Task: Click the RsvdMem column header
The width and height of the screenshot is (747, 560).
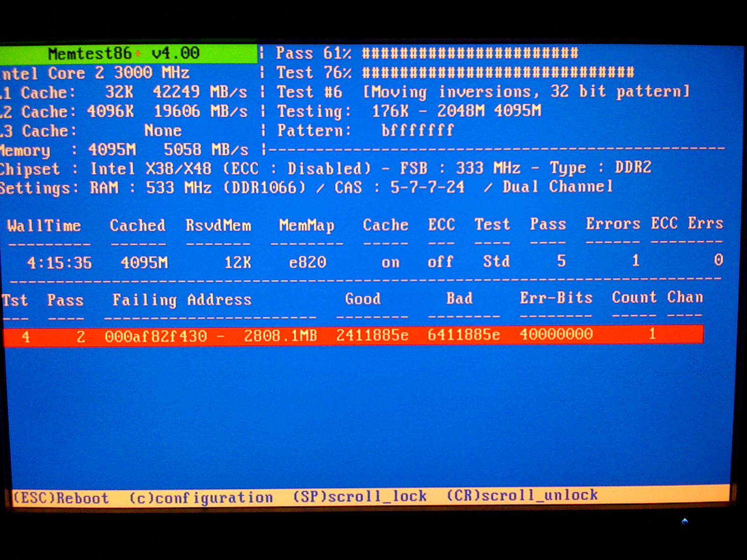Action: [218, 226]
